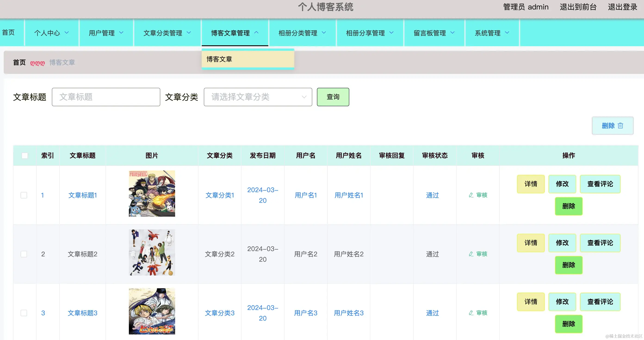Click the 审核 pencil icon for 文章标题3
The width and height of the screenshot is (644, 340).
pyautogui.click(x=471, y=313)
